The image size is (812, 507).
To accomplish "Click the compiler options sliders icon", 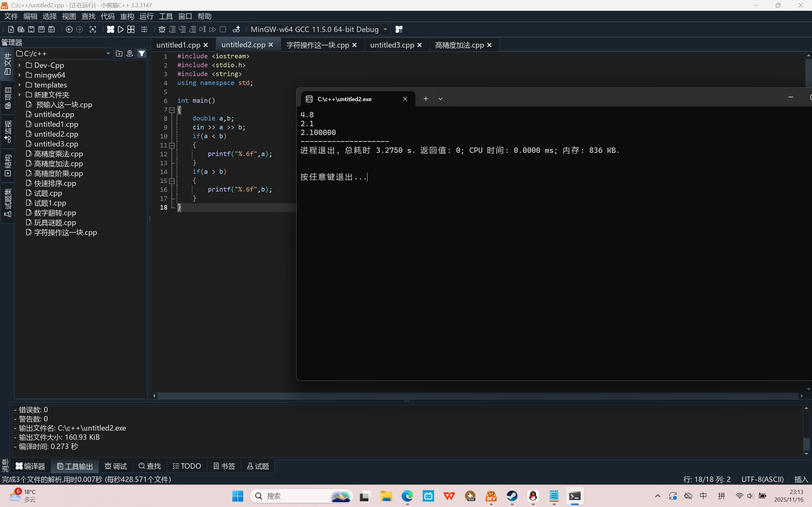I will [x=144, y=29].
